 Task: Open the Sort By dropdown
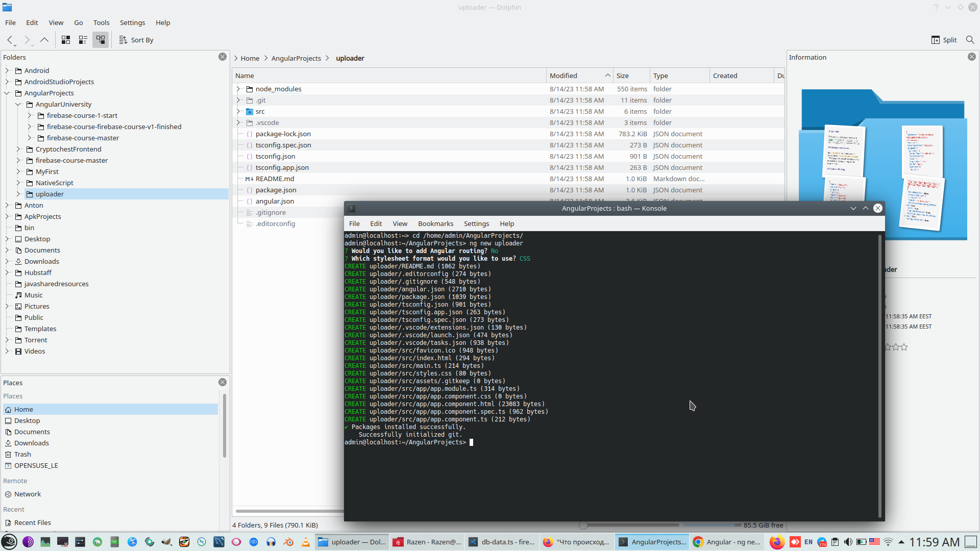tap(136, 40)
